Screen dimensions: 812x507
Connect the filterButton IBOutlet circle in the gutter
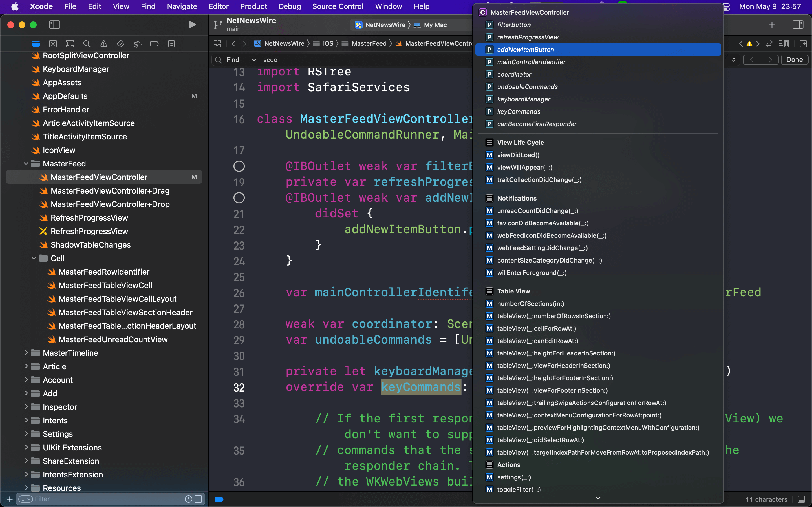(x=239, y=166)
